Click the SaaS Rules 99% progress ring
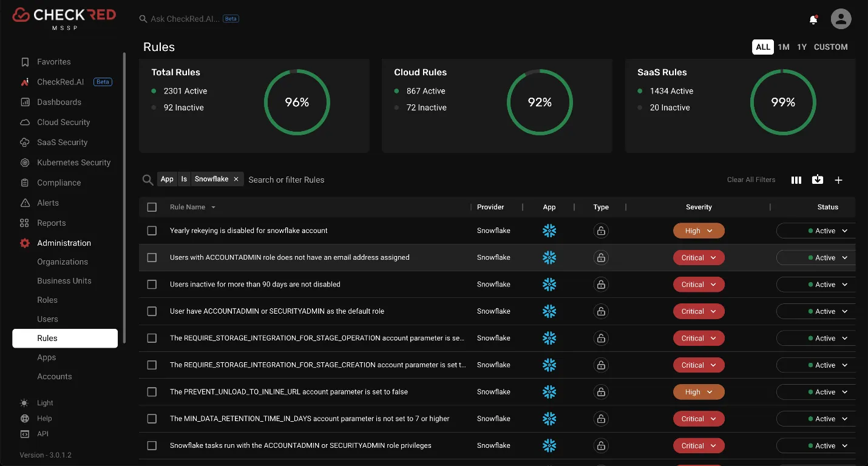Image resolution: width=868 pixels, height=466 pixels. 783,103
